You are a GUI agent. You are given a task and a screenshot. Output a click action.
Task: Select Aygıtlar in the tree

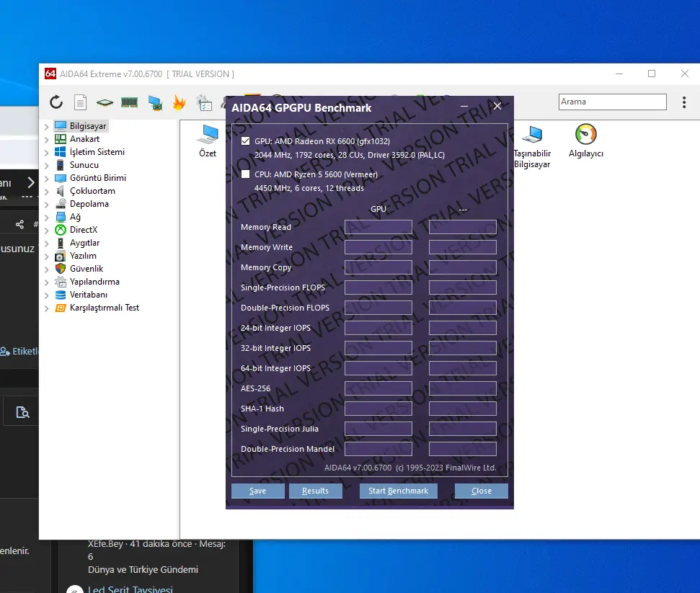point(84,243)
